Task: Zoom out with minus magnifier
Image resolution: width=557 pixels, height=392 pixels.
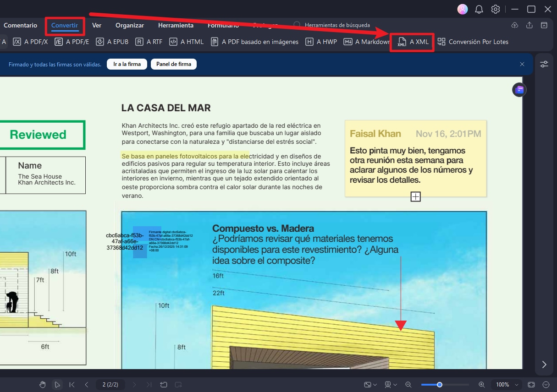Action: click(x=408, y=385)
